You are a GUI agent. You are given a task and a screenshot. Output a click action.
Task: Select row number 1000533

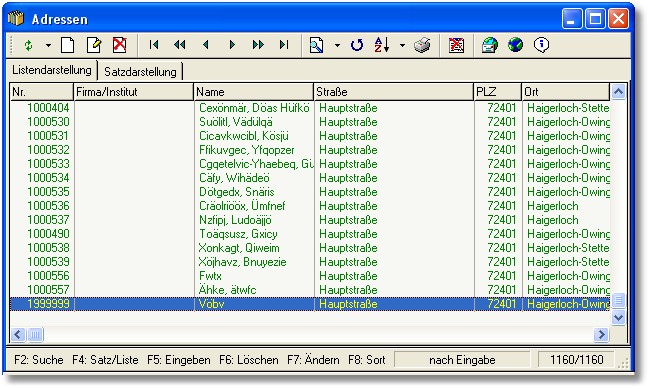48,164
